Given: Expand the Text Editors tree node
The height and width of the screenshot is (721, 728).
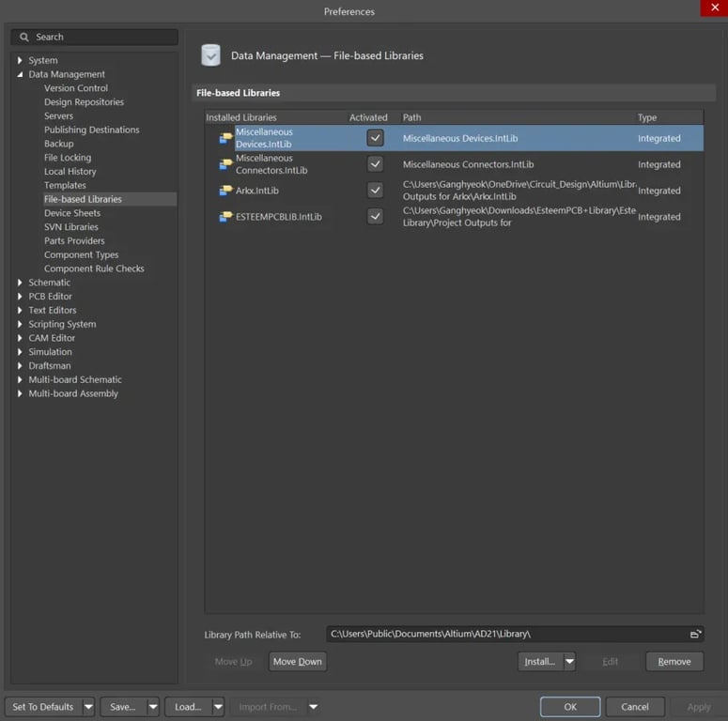Looking at the screenshot, I should coord(20,311).
